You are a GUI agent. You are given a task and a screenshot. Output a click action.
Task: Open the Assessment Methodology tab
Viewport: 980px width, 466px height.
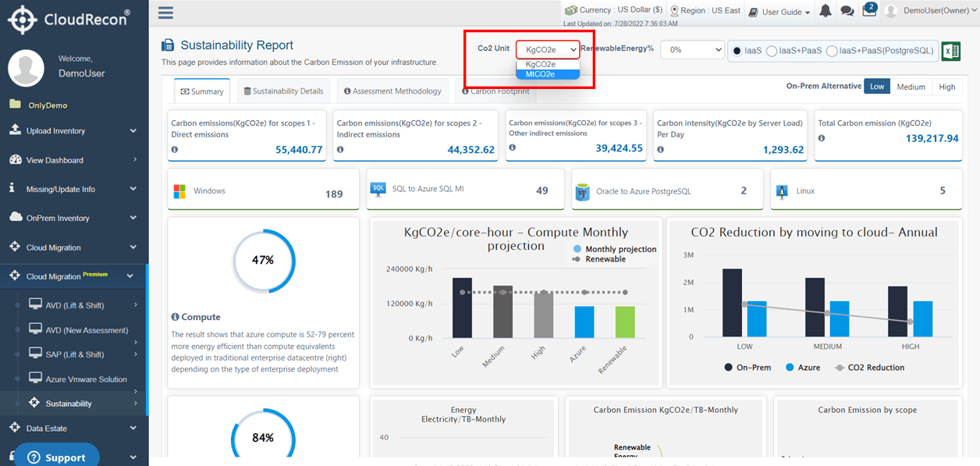(392, 91)
